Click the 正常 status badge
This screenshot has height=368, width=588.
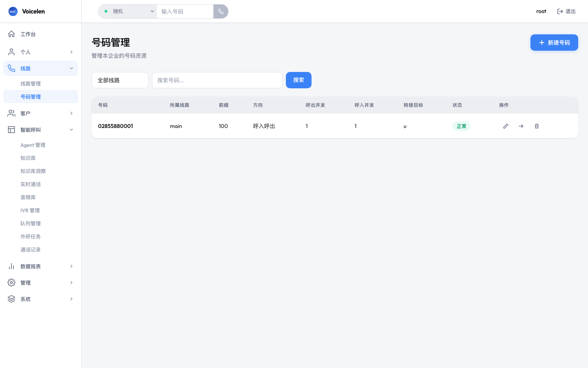461,126
